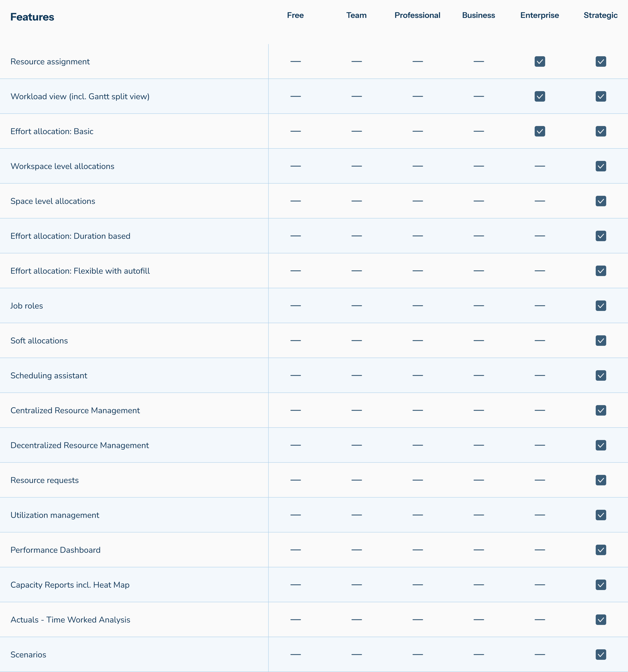Click Enterprise checkmark for Resource assignment

click(540, 61)
